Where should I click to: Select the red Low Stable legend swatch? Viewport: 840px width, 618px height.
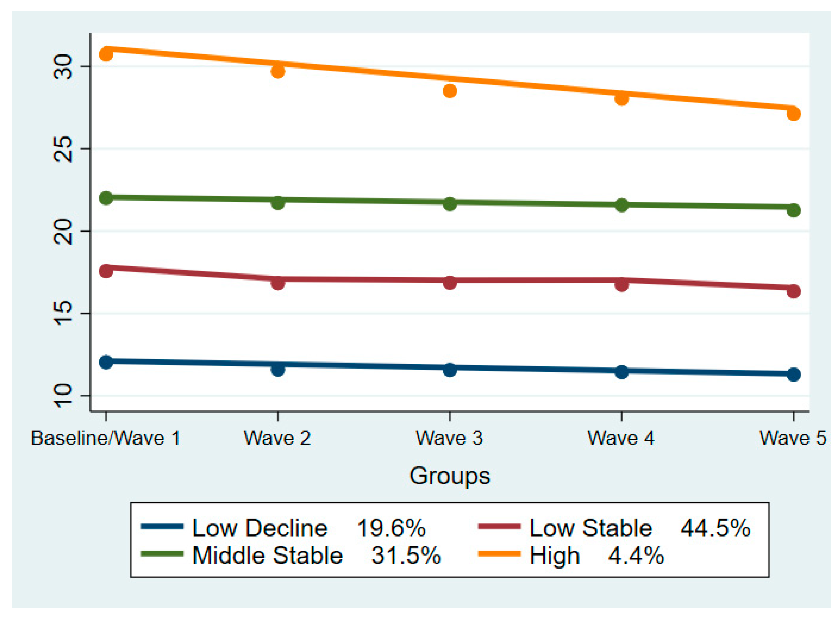(x=499, y=527)
